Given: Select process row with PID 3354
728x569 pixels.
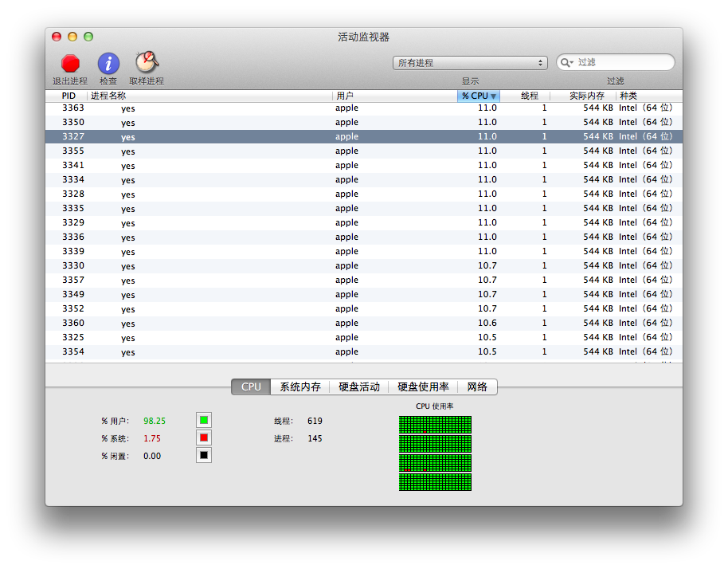Looking at the screenshot, I should pos(363,352).
